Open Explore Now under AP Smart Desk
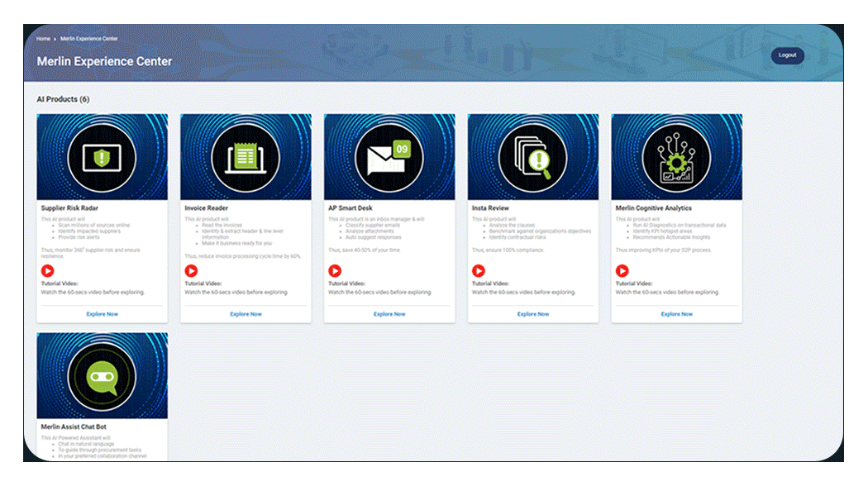 click(x=389, y=314)
